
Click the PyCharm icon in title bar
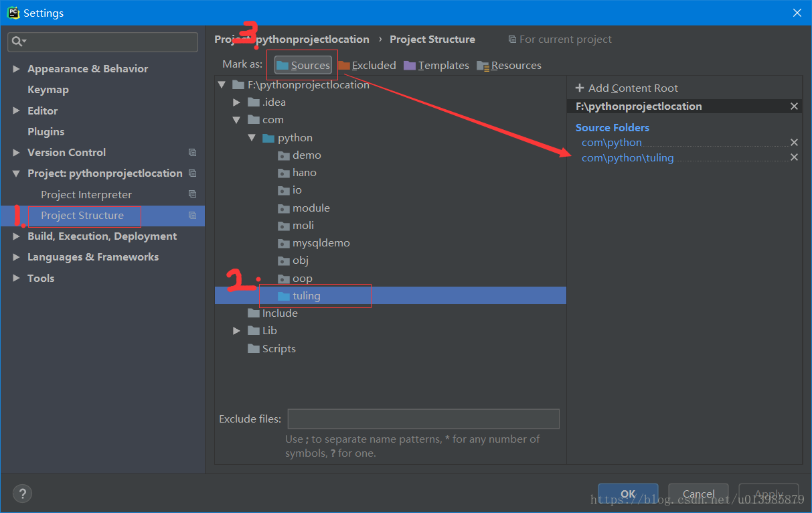click(13, 13)
